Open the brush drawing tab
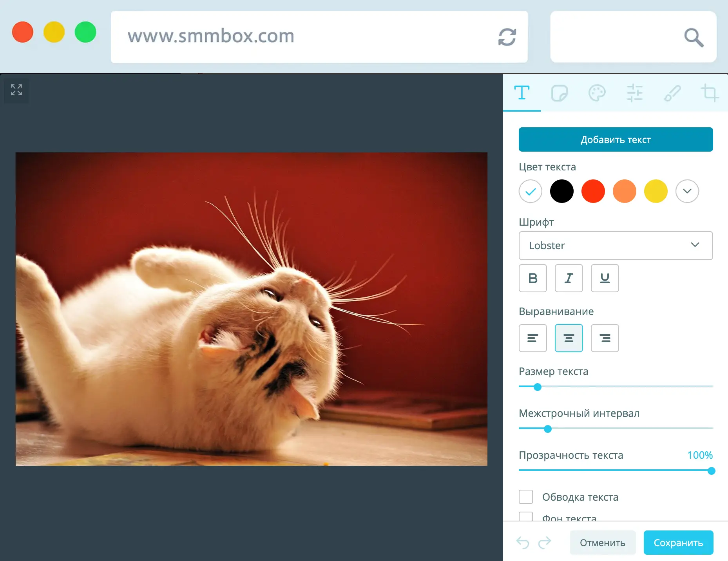 [672, 93]
